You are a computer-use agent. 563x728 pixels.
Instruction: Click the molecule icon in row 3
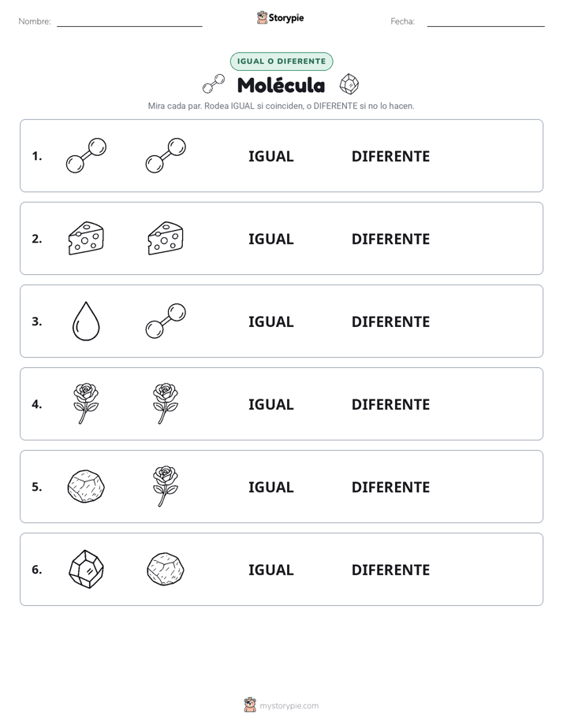click(x=166, y=321)
